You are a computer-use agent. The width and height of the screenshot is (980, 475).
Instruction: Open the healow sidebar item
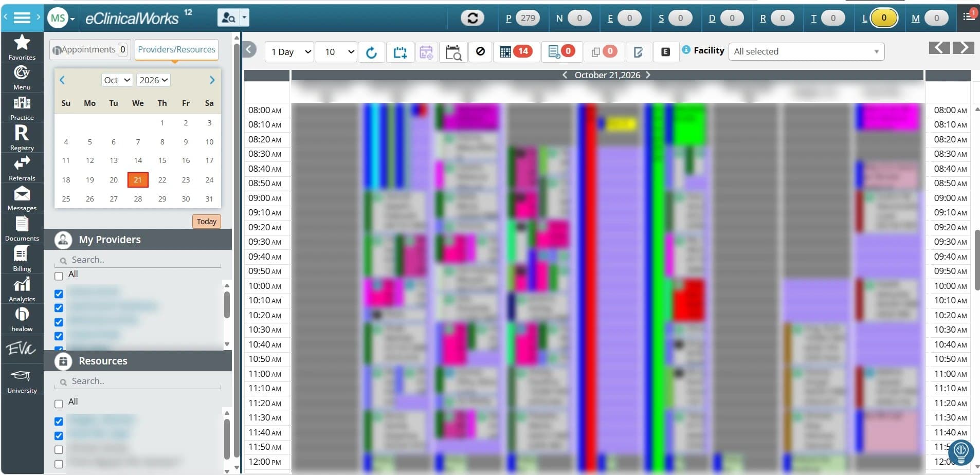coord(22,319)
